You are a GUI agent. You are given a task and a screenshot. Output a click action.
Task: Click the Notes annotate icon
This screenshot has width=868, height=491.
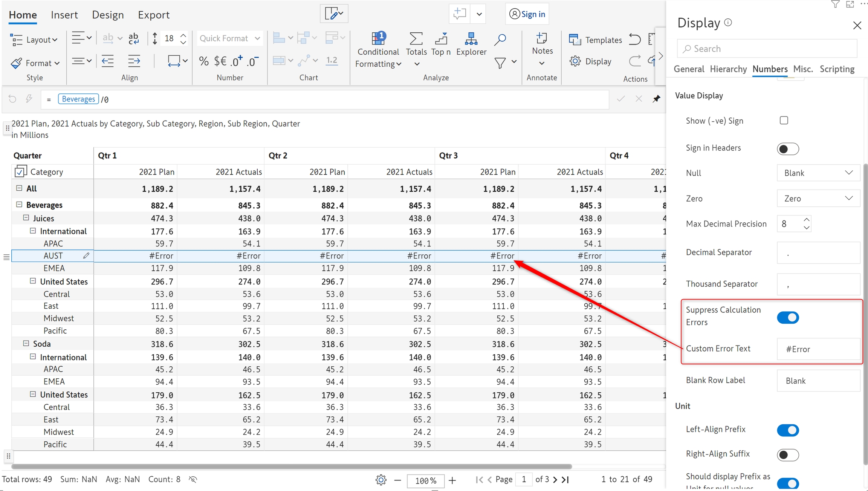tap(542, 38)
